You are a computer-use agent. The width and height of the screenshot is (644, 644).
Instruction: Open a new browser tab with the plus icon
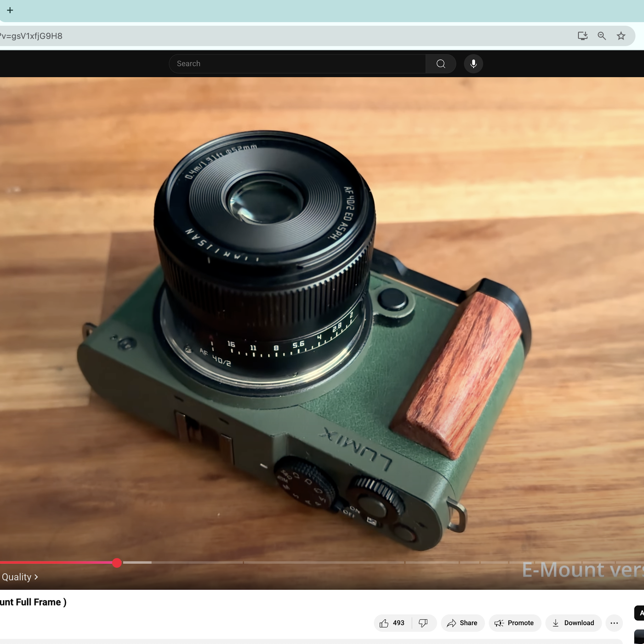10,10
